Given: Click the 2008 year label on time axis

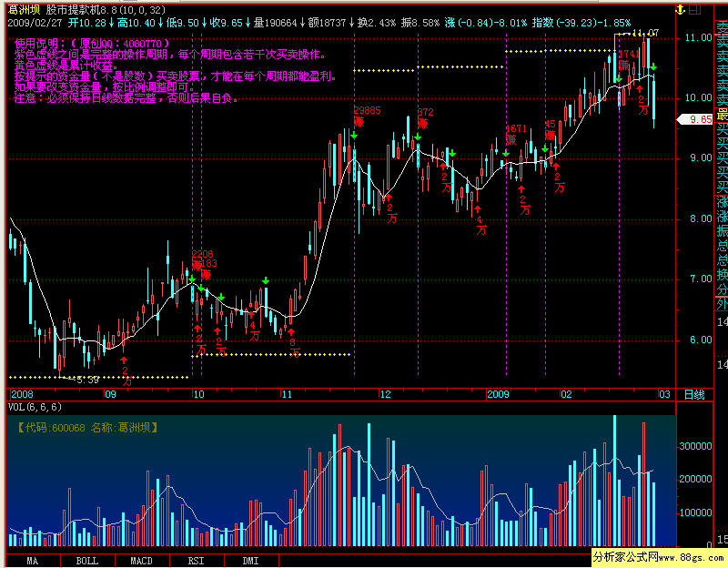Looking at the screenshot, I should tap(22, 394).
